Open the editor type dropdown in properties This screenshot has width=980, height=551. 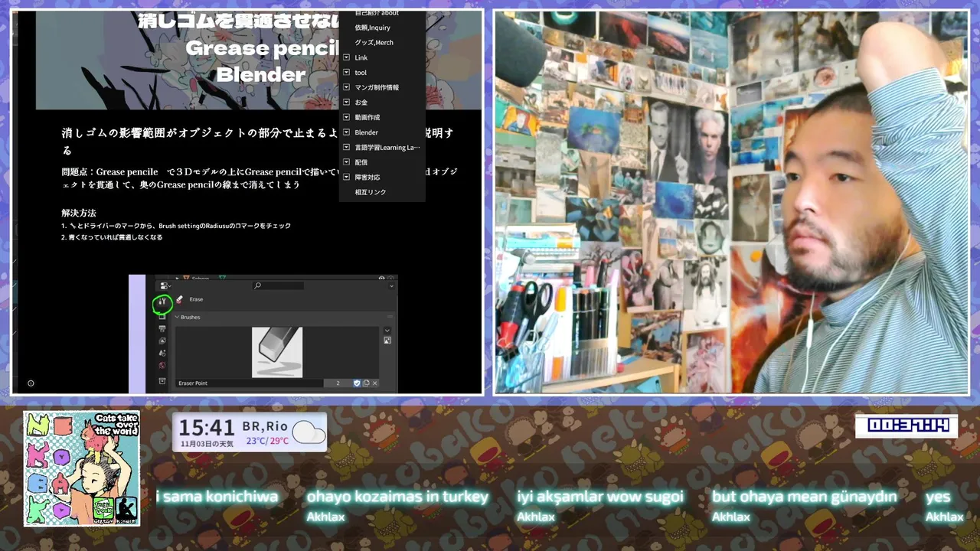click(165, 286)
